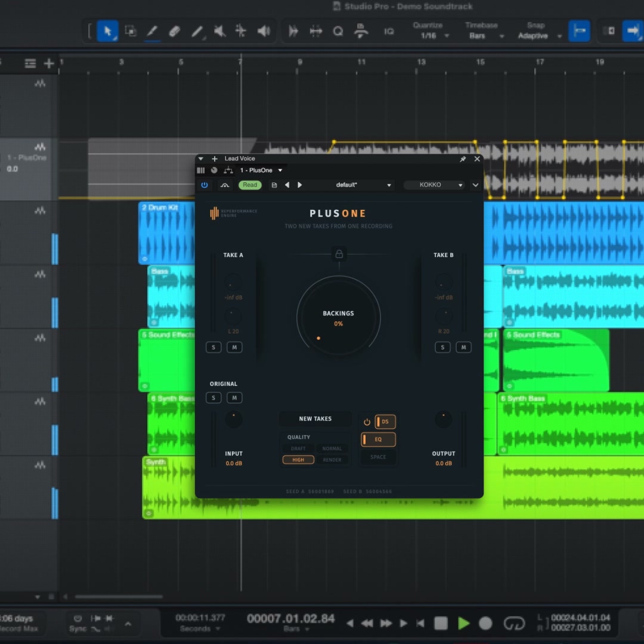
Task: Click the lock icon above the Backings knob
Action: [339, 254]
